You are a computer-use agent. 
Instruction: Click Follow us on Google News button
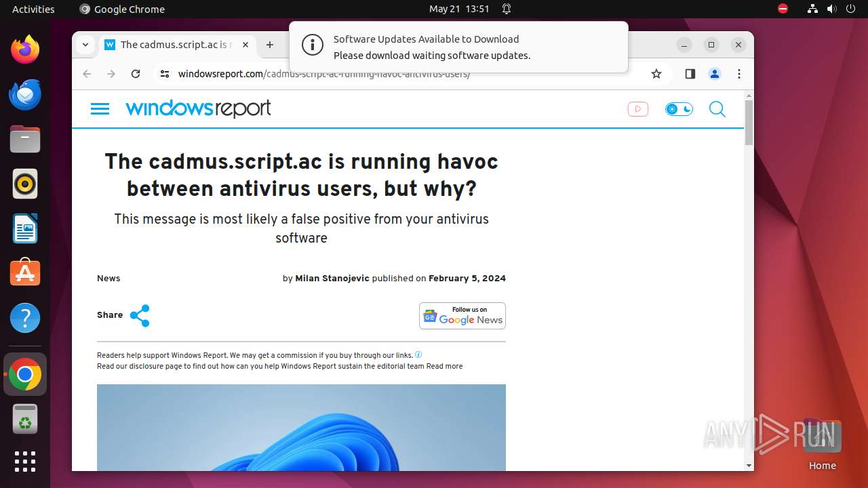coord(462,316)
